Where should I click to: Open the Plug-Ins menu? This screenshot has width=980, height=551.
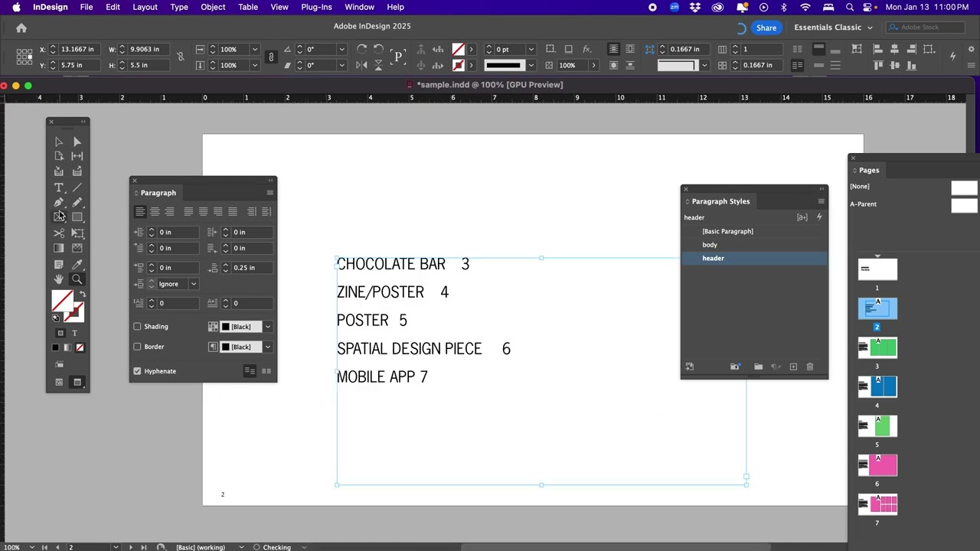coord(316,7)
